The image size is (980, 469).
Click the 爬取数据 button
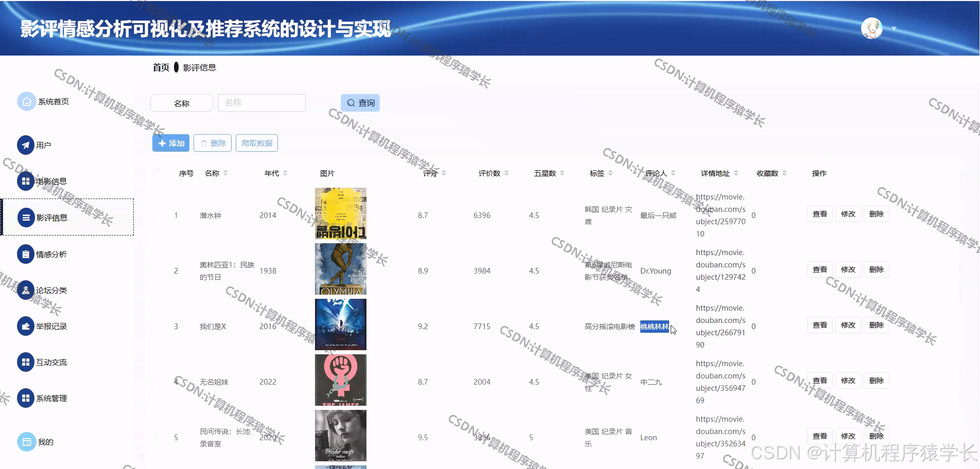click(x=257, y=143)
